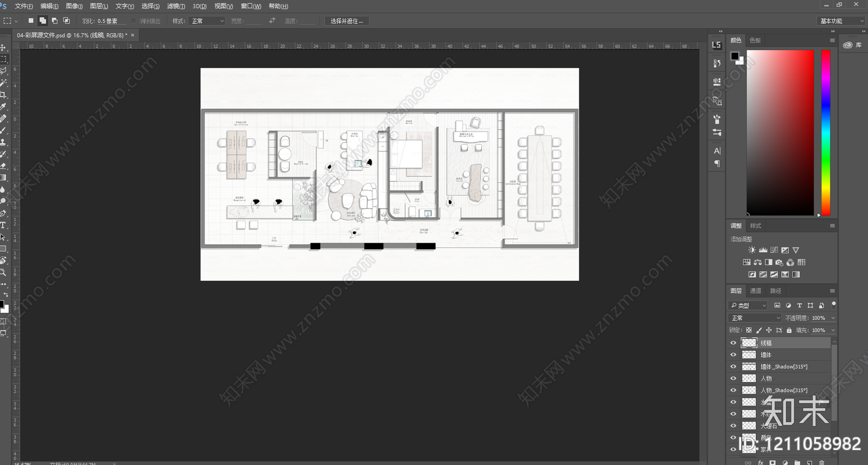
Task: Click the New Selection mode icon
Action: click(31, 21)
